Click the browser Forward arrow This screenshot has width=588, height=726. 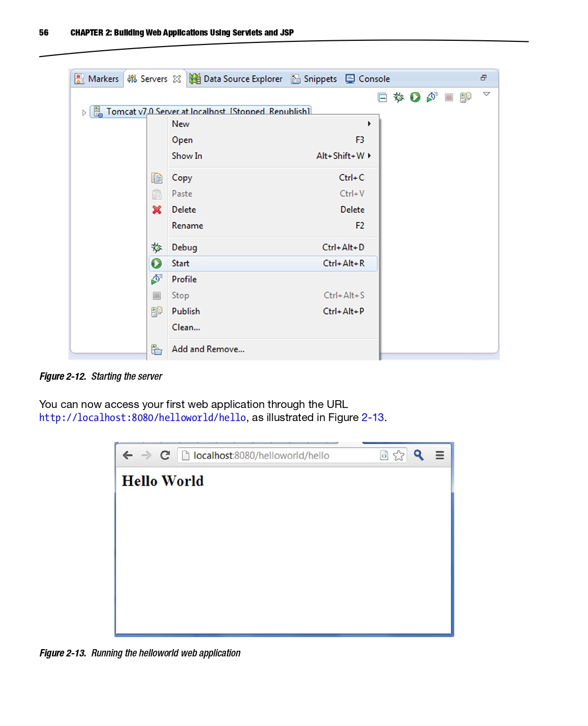[146, 456]
